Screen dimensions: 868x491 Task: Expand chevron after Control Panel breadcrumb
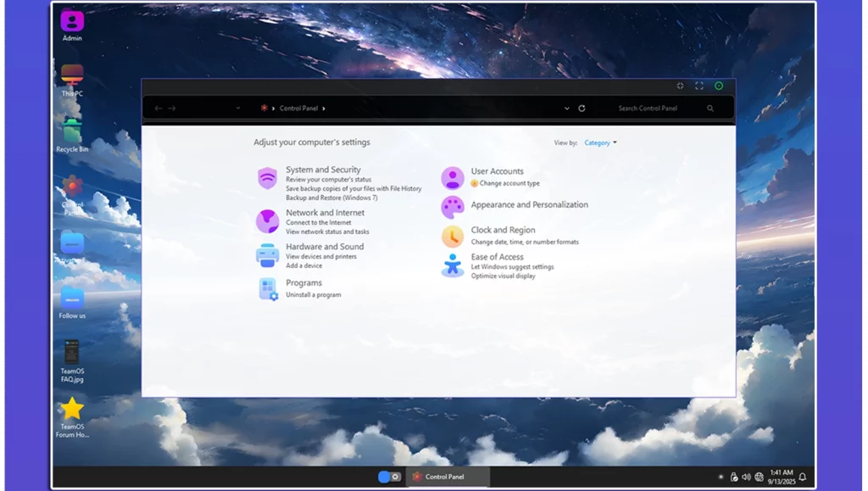click(x=324, y=109)
